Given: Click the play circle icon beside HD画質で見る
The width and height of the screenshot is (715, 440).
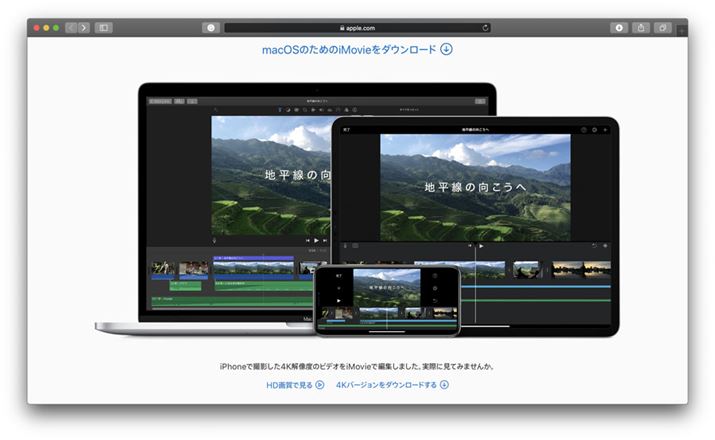Looking at the screenshot, I should 320,385.
